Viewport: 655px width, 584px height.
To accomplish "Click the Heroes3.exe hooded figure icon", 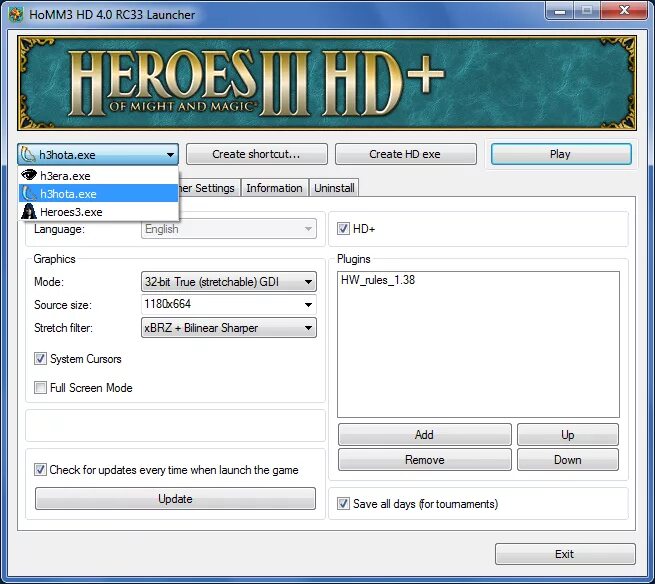I will (29, 211).
